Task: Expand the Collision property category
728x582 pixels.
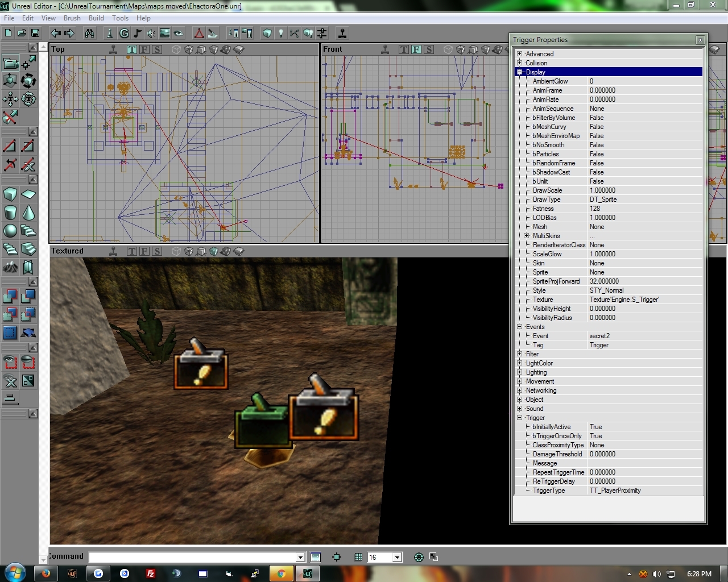Action: click(519, 63)
